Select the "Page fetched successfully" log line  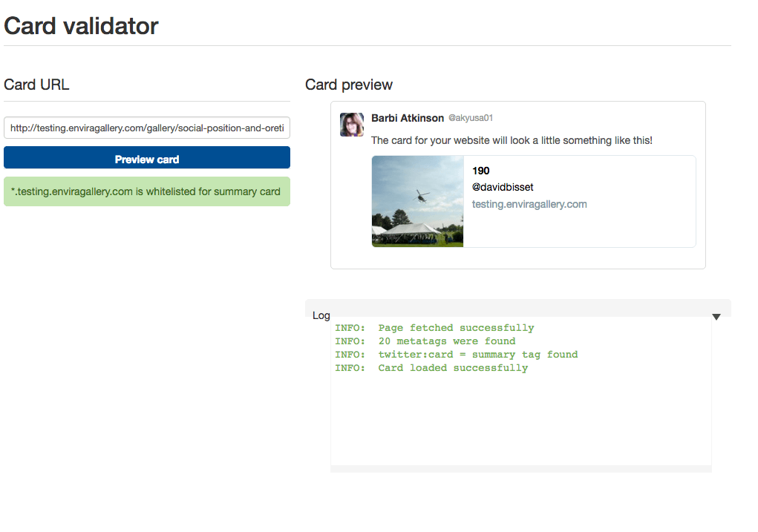point(434,328)
